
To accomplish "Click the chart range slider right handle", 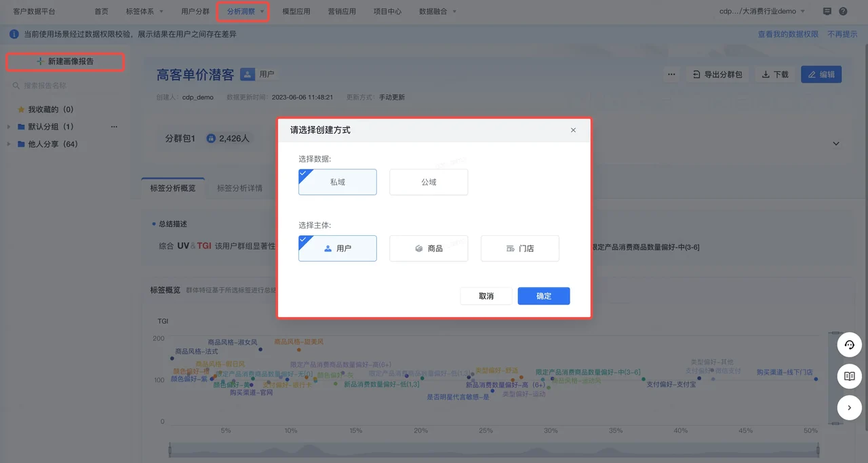I will pyautogui.click(x=818, y=451).
